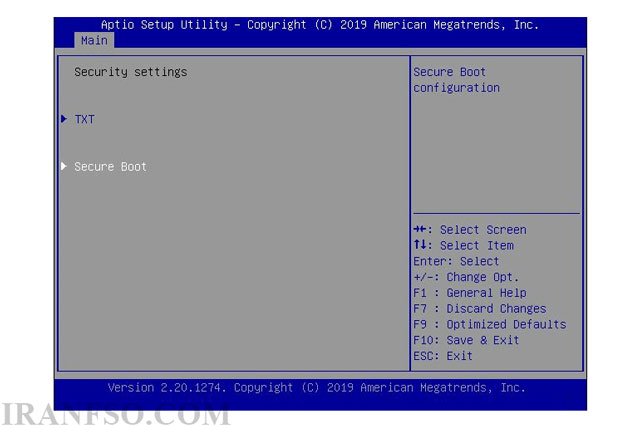Click the up-down arrows Select Item icon
This screenshot has width=640, height=426.
(420, 244)
